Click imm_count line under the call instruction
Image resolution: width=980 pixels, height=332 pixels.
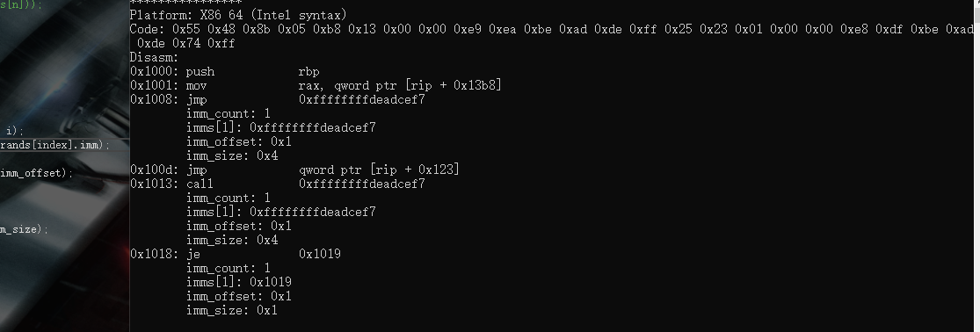(x=229, y=198)
